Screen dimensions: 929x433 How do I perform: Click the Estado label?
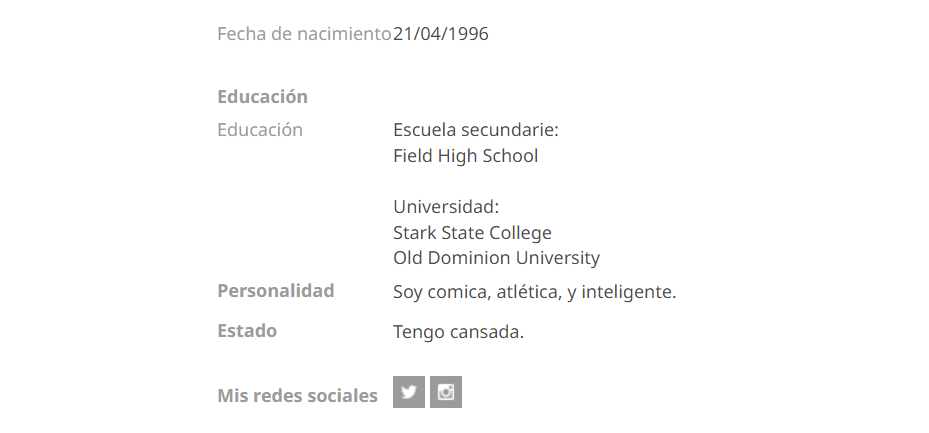247,331
